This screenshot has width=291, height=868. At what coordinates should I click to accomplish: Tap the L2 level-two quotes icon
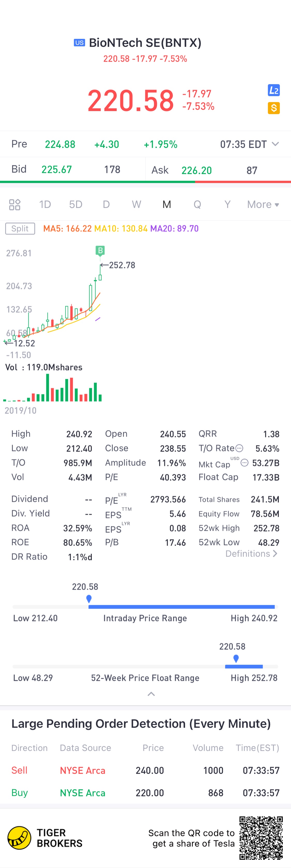pos(274,90)
